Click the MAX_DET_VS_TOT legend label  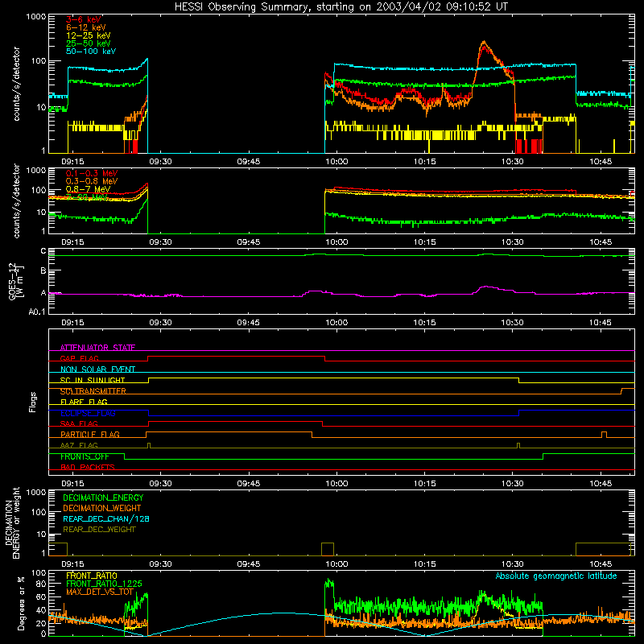click(x=100, y=592)
